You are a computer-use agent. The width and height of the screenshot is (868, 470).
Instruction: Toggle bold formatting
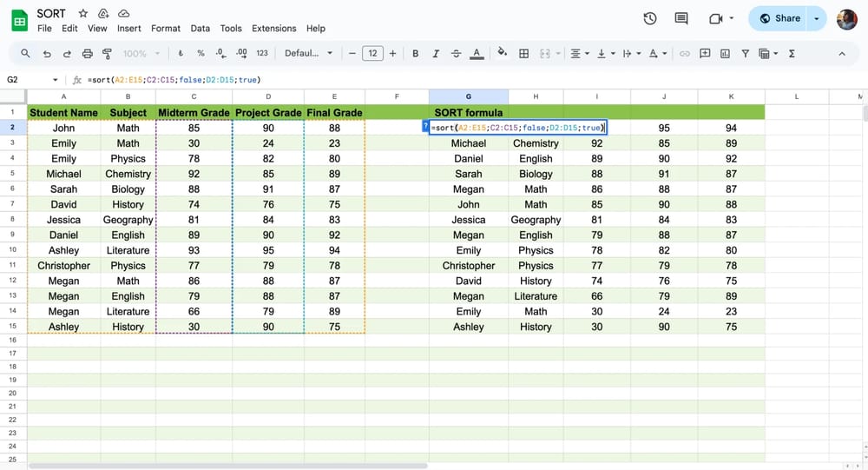(416, 54)
